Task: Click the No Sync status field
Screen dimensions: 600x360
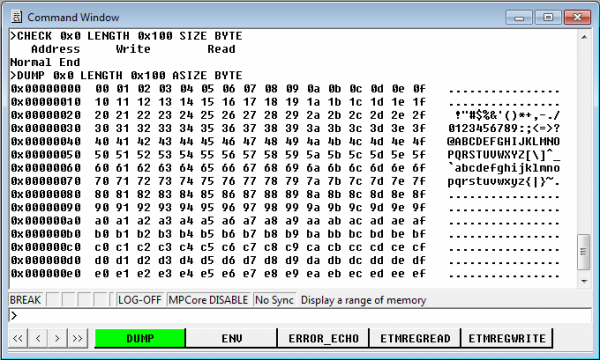Action: click(274, 300)
